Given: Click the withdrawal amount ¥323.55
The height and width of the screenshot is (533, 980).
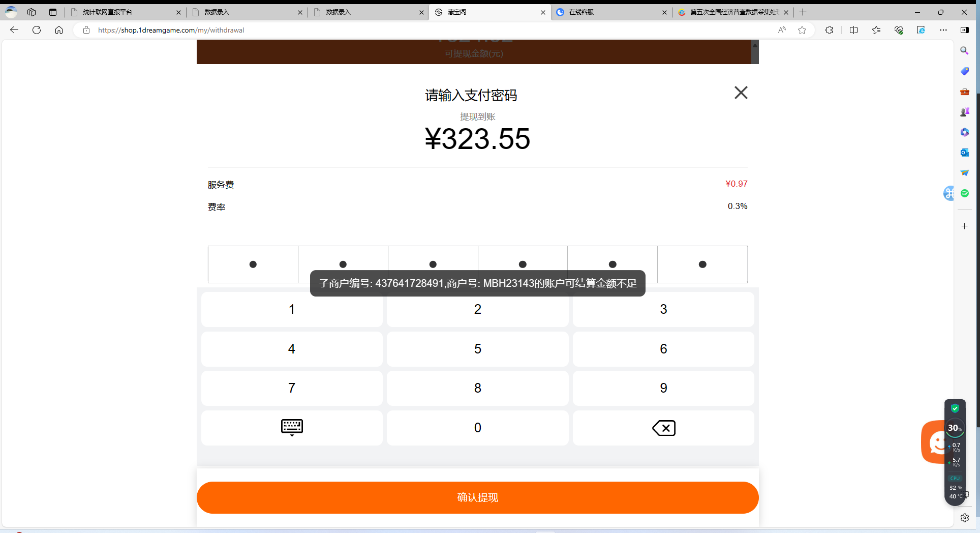Looking at the screenshot, I should click(478, 139).
